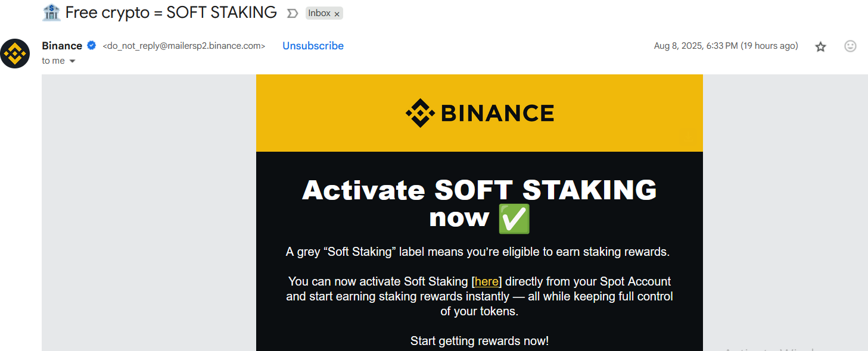Click the bank emoji in the subject line
This screenshot has height=351, width=868.
pos(52,12)
